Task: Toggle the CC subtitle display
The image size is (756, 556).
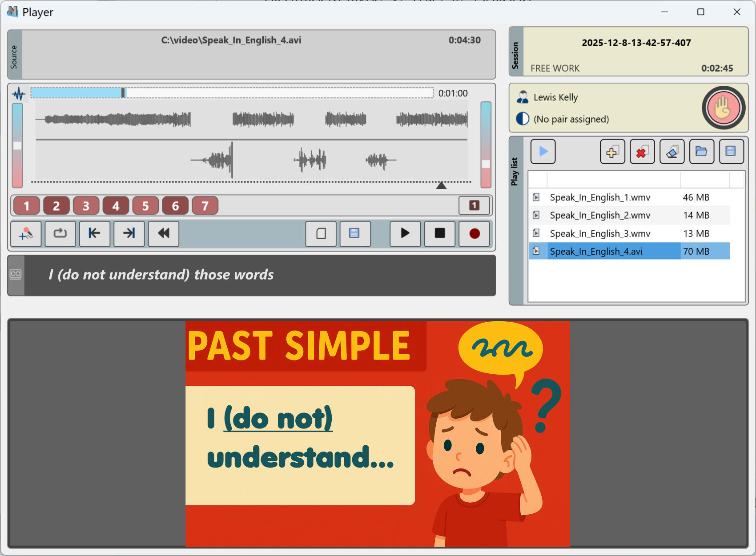Action: pos(16,275)
